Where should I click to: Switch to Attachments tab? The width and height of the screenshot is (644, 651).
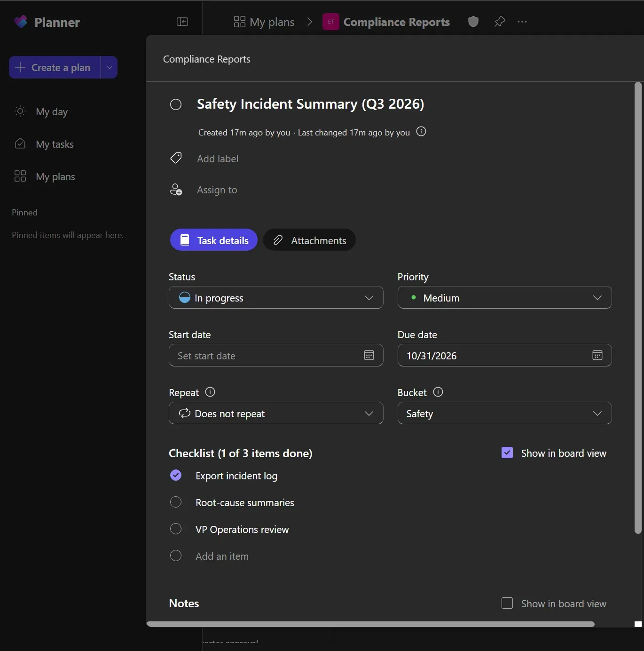[x=309, y=240]
